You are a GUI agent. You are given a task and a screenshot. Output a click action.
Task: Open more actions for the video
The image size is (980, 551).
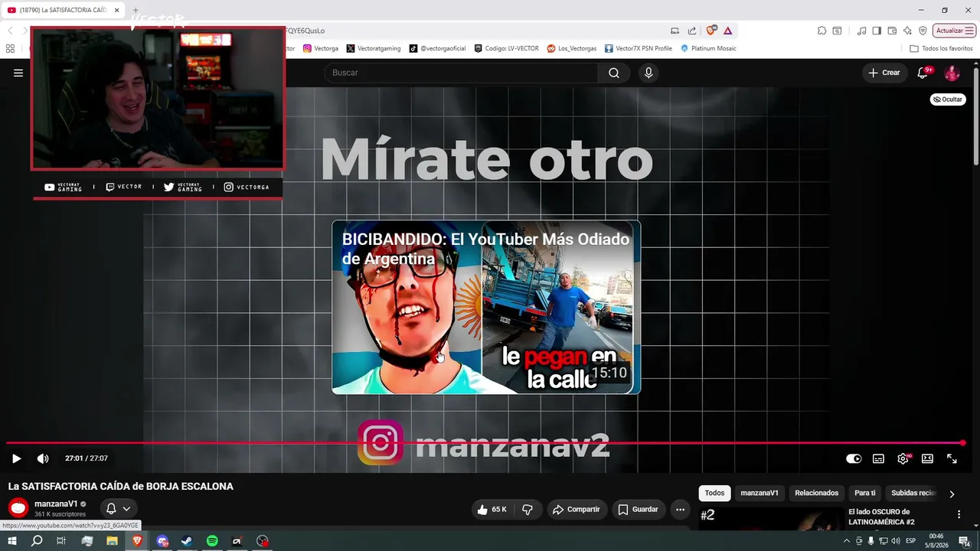click(680, 510)
